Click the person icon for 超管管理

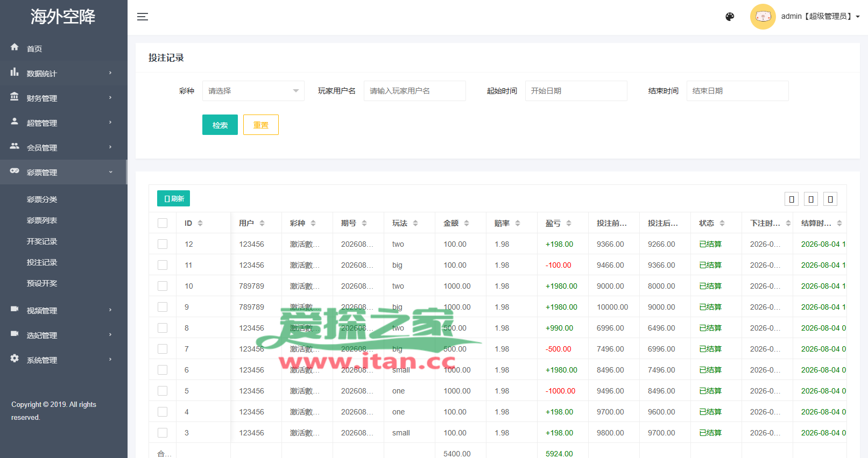point(15,121)
